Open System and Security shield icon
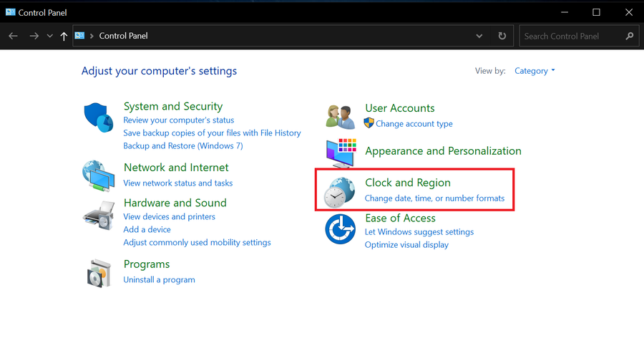This screenshot has height=346, width=644. 99,117
